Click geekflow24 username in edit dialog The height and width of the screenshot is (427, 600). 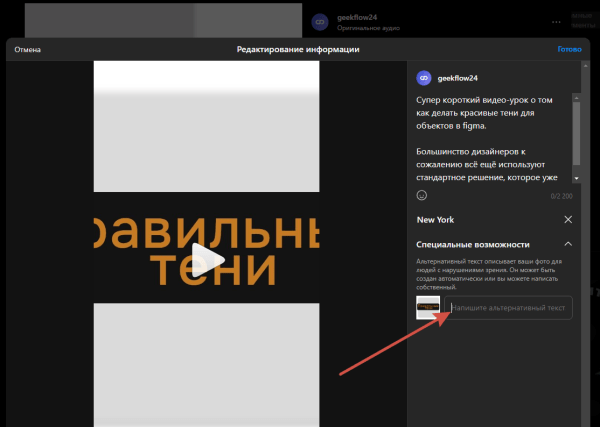pos(457,78)
